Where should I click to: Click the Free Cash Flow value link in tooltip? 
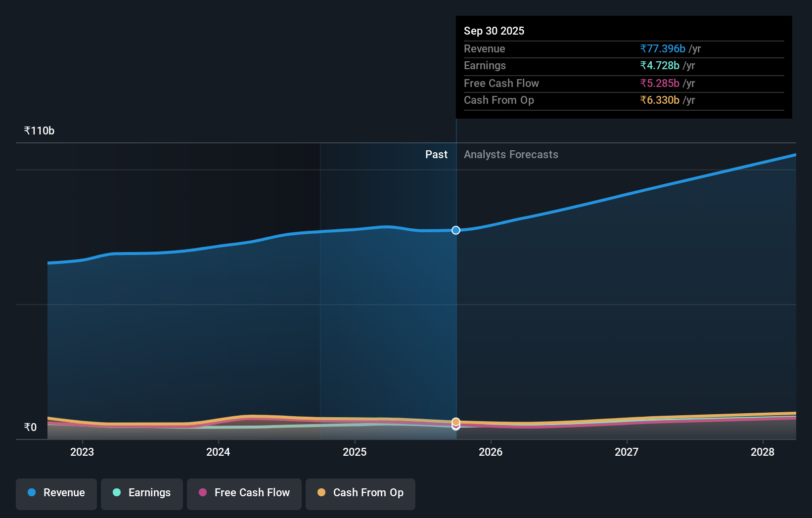(659, 83)
